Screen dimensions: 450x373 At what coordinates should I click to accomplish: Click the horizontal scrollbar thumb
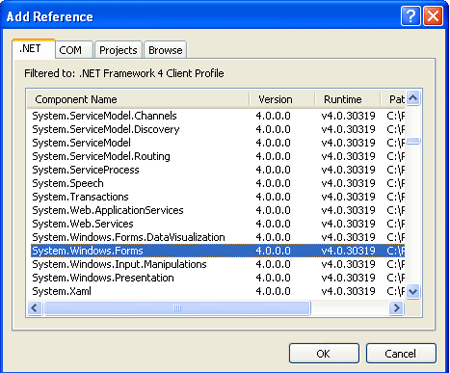(177, 308)
